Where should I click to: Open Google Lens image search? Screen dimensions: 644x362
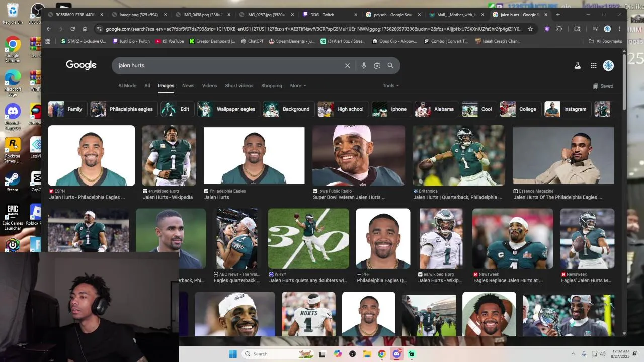(377, 66)
